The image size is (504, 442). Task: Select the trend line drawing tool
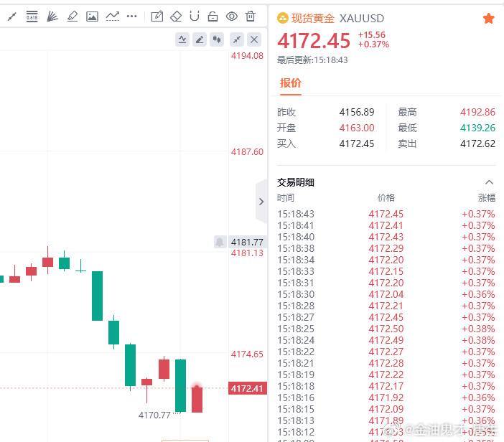(12, 16)
